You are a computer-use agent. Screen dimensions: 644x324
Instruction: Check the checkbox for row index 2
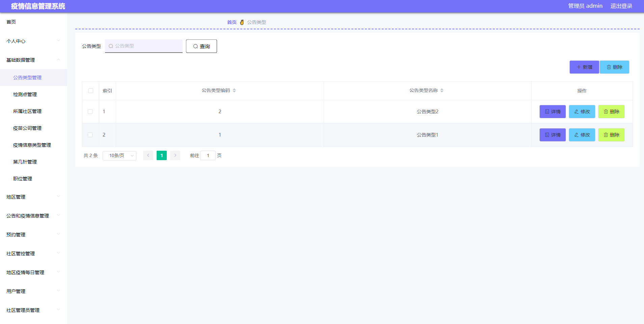[90, 135]
